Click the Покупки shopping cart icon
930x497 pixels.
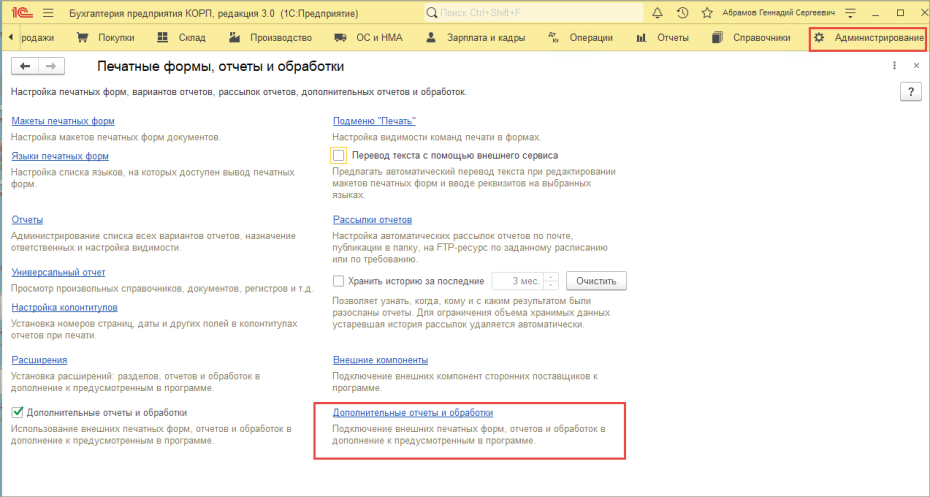click(82, 37)
